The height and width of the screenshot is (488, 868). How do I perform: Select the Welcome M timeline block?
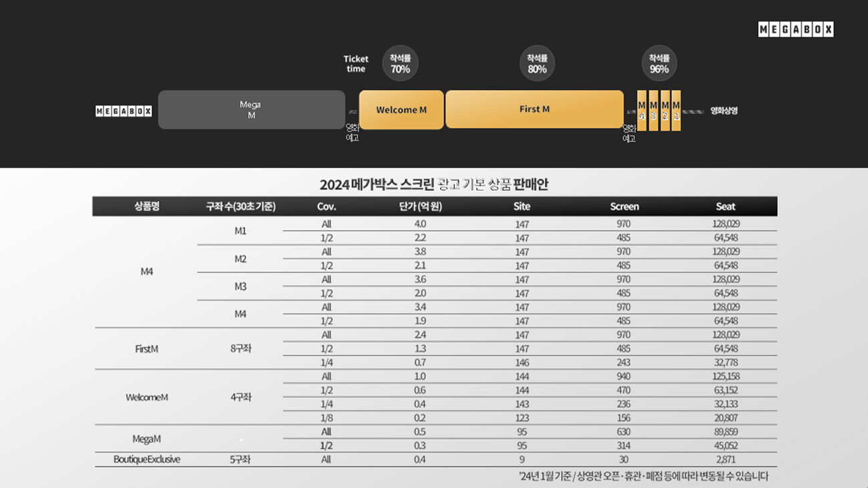401,109
